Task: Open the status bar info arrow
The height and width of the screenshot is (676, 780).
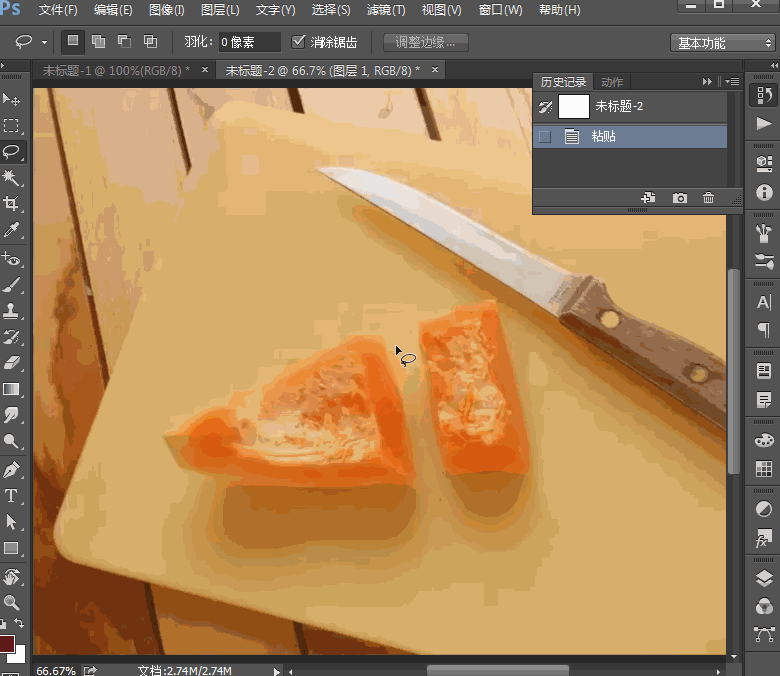Action: point(276,671)
